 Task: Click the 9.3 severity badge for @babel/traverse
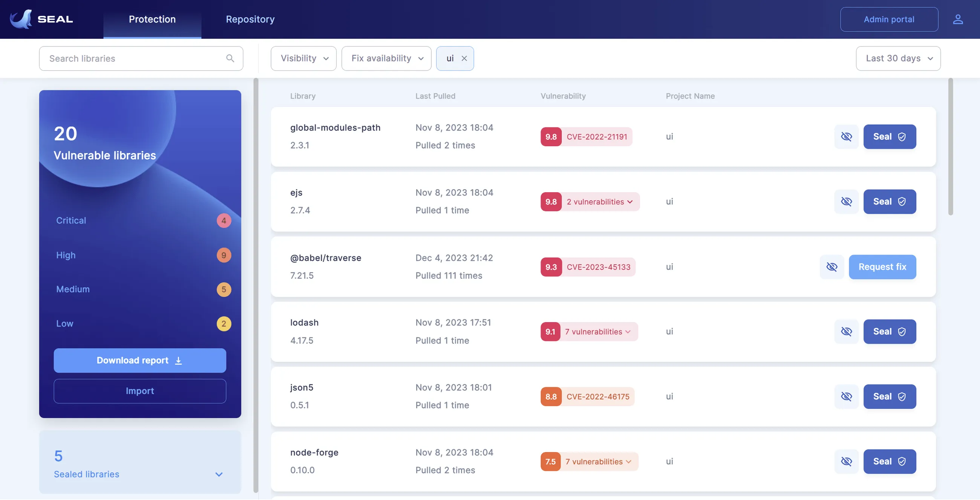click(550, 267)
